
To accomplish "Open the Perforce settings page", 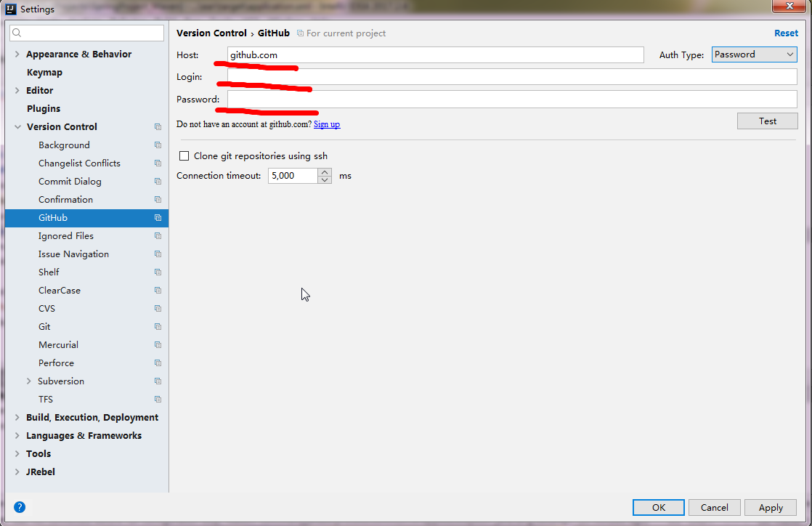I will pos(56,363).
